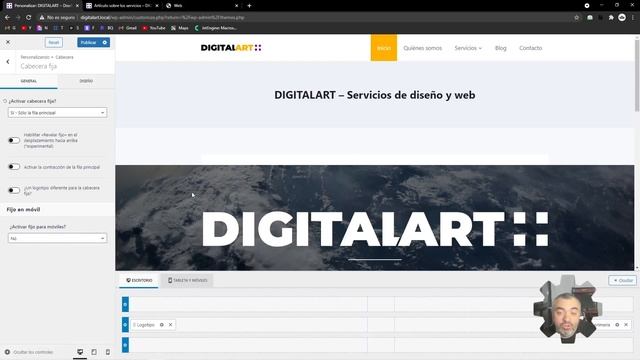Open the Blog menu item
The width and height of the screenshot is (640, 360).
coord(500,48)
